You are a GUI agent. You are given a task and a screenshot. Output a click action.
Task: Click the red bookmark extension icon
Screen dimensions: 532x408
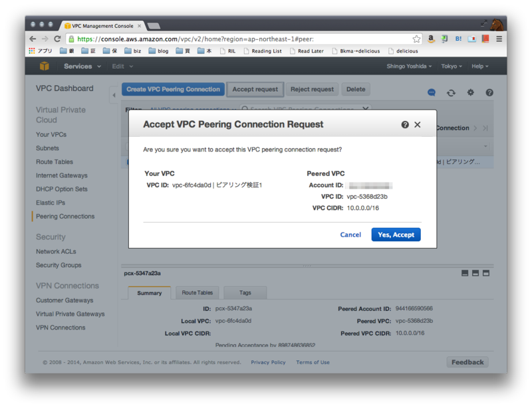[485, 39]
